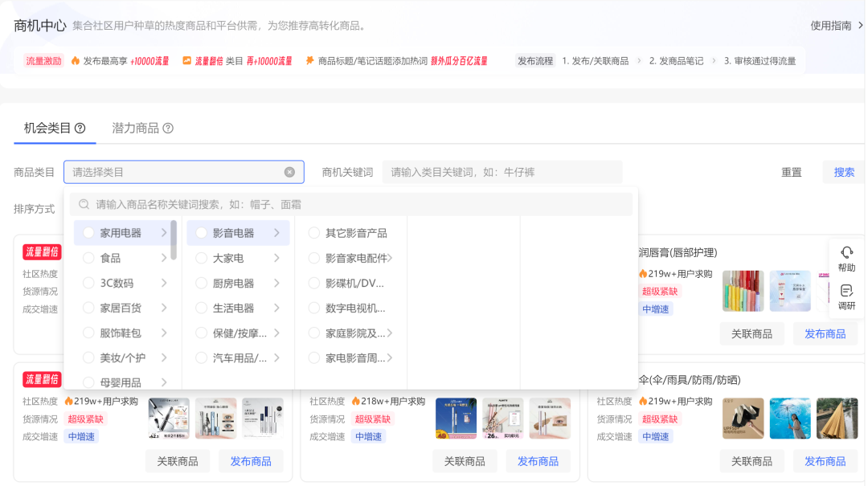Select the 机会类目 tab
The image size is (868, 486).
pos(47,129)
